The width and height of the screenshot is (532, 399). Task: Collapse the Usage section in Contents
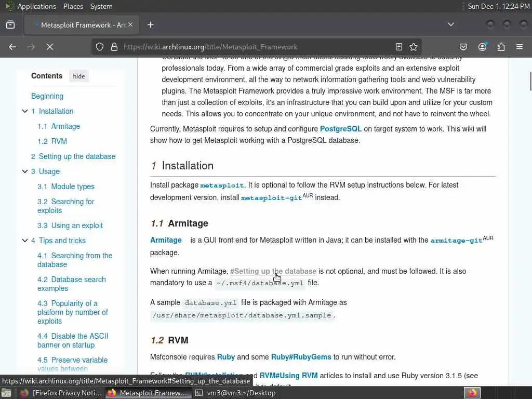(25, 171)
